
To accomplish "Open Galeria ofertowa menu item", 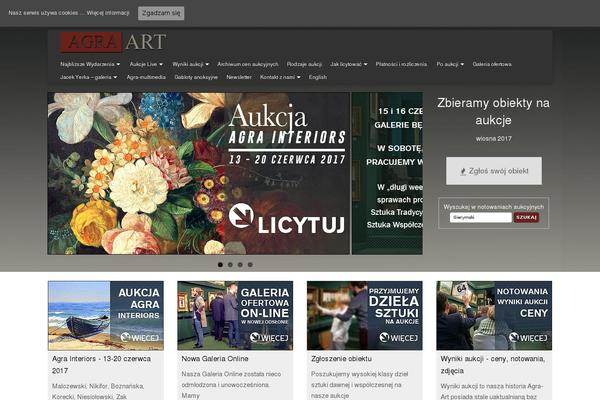I will point(492,64).
